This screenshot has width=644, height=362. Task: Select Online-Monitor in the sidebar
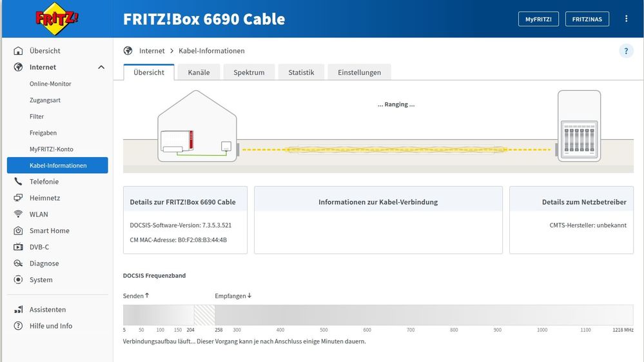50,84
